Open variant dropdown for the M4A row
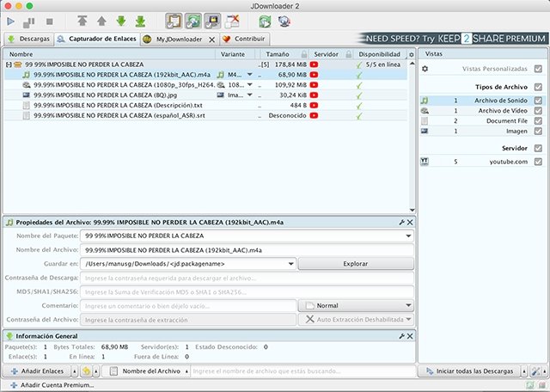Image resolution: width=550 pixels, height=392 pixels. [250, 75]
